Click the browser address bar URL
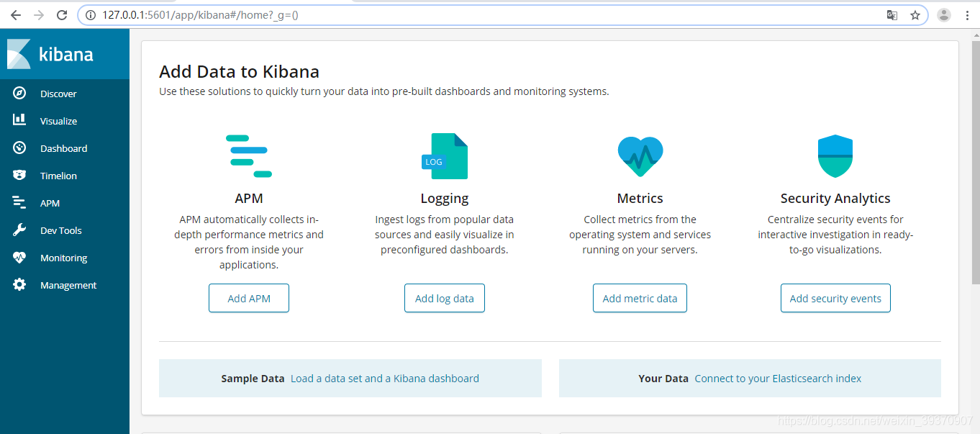980x434 pixels. point(200,15)
